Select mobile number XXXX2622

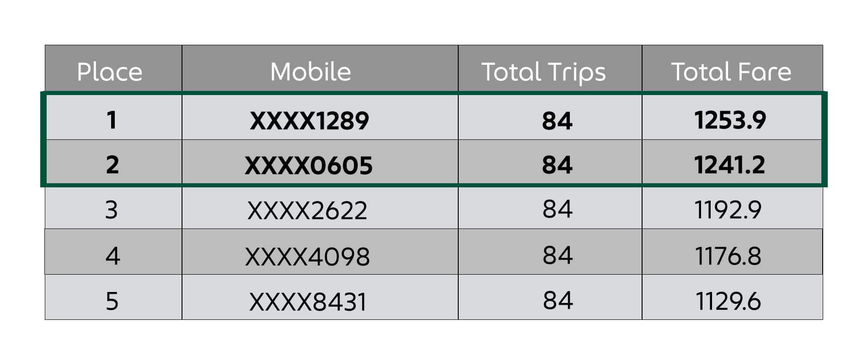click(x=307, y=211)
